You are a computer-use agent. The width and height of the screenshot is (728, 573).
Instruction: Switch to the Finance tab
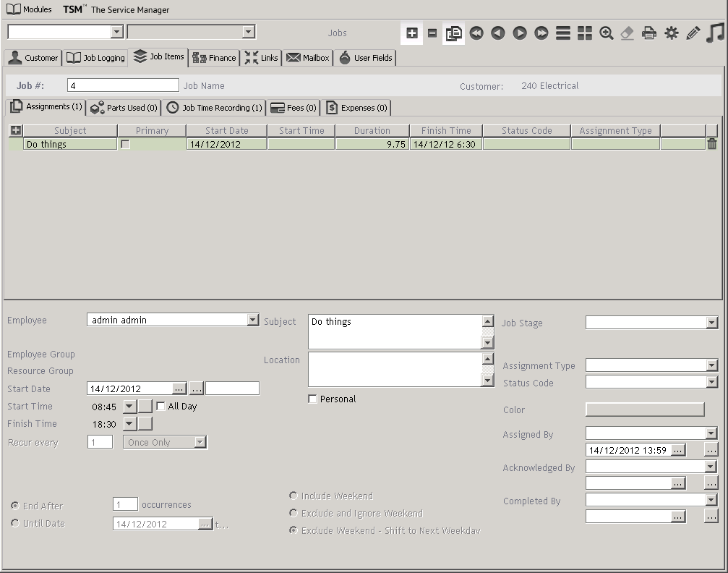coord(215,58)
